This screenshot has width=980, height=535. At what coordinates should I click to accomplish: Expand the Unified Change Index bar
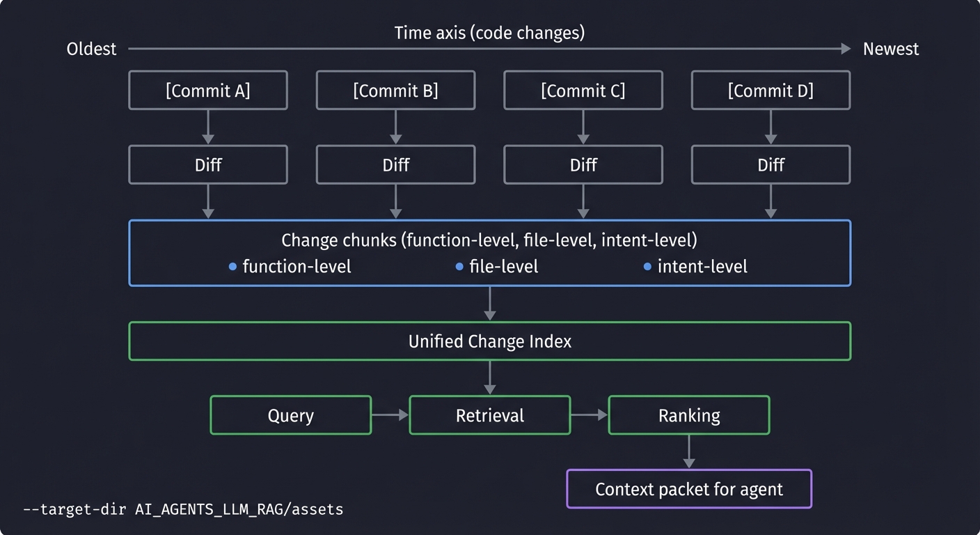(x=489, y=341)
